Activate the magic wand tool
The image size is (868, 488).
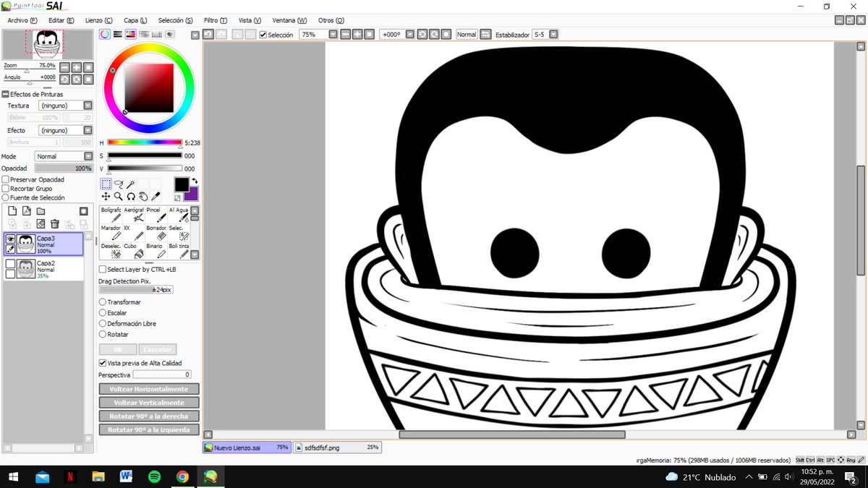click(x=131, y=184)
